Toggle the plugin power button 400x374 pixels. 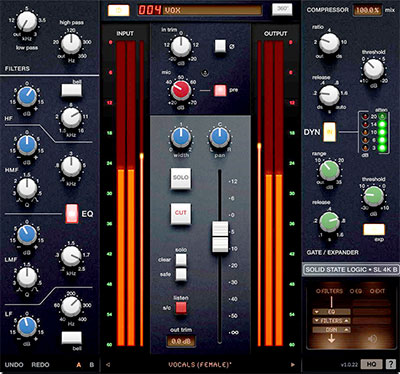pyautogui.click(x=119, y=10)
